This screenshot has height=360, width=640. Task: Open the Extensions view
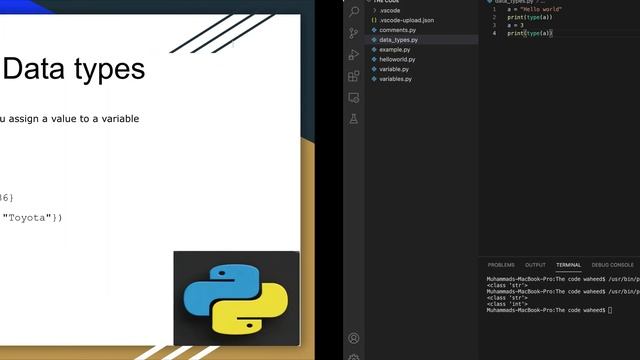pyautogui.click(x=354, y=76)
